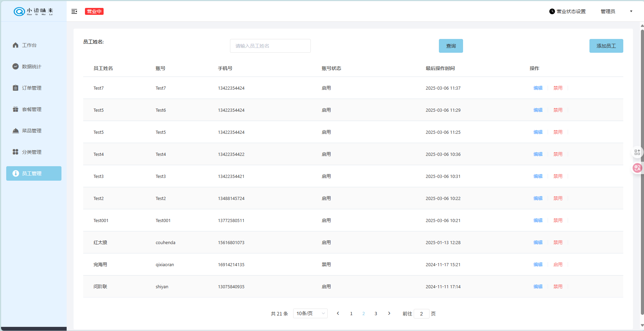
Task: Expand the 管理员 account dropdown arrow
Action: (x=631, y=11)
